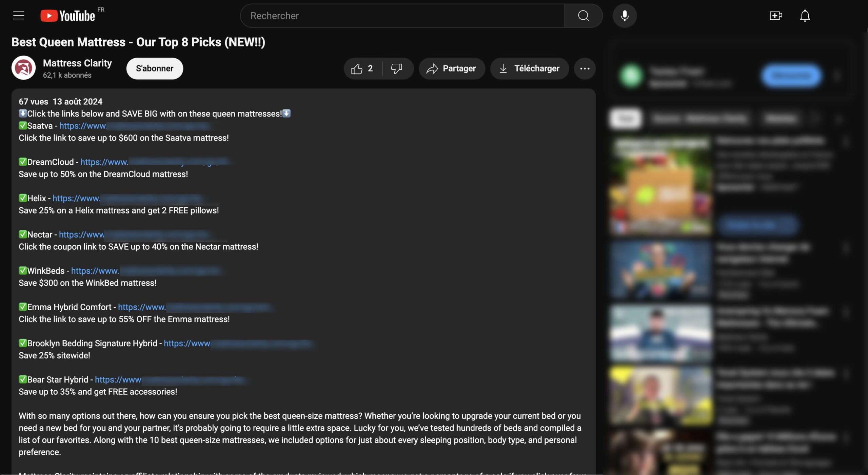Click 'Save $300 on the WinkBed mattress!' text

pos(87,283)
